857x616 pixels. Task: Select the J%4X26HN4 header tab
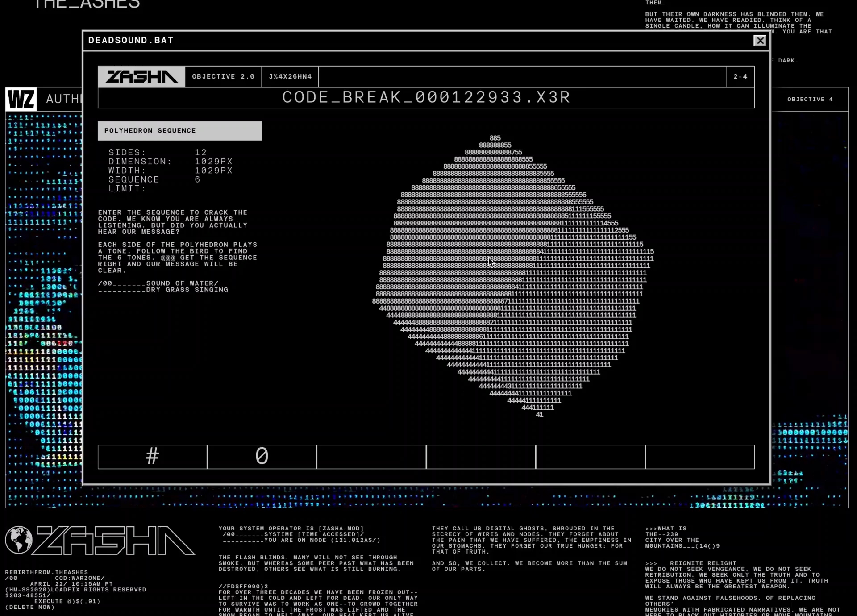pos(290,77)
